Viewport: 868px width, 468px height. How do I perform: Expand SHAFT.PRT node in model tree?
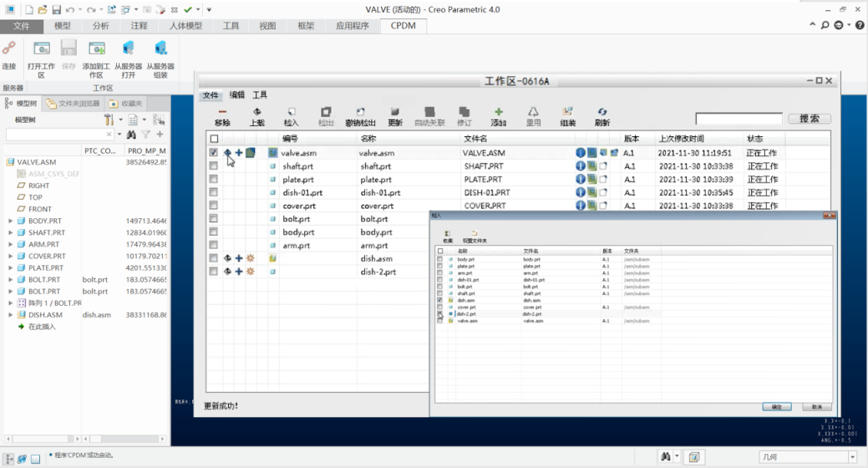pyautogui.click(x=11, y=232)
